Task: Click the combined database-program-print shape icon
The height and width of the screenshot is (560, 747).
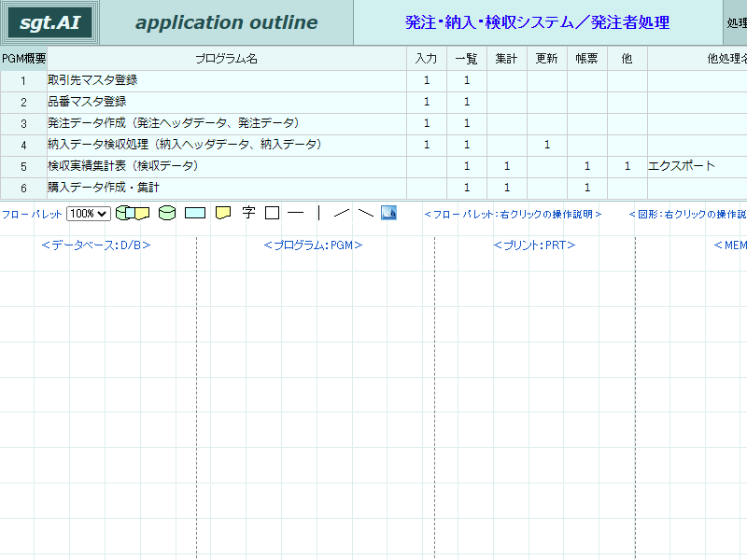Action: pos(133,213)
